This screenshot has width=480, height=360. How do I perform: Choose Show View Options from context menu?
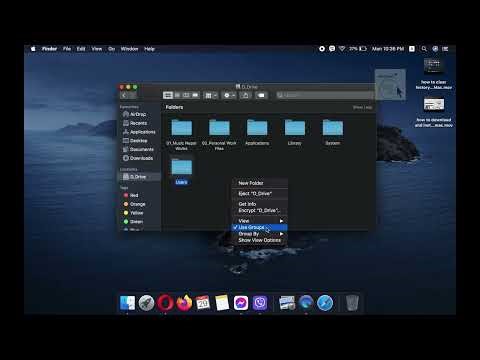click(x=260, y=240)
